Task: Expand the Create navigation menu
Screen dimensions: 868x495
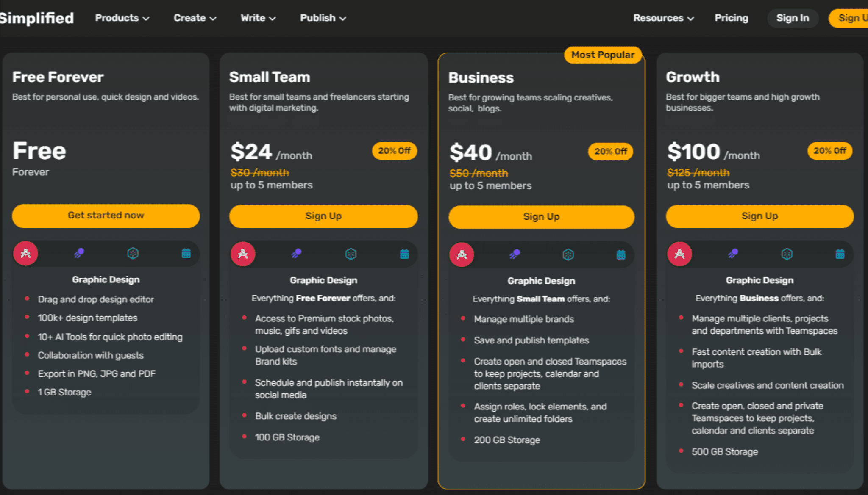Action: [195, 18]
